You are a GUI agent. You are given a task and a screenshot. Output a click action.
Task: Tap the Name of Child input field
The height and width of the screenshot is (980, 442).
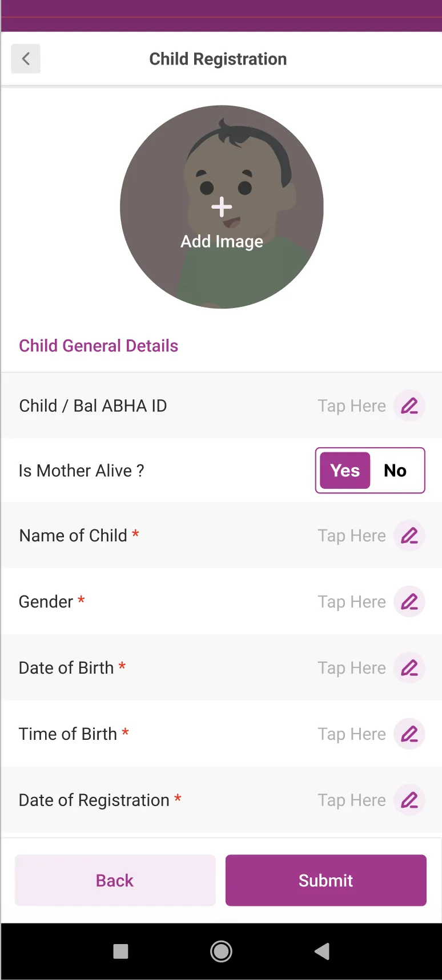351,536
